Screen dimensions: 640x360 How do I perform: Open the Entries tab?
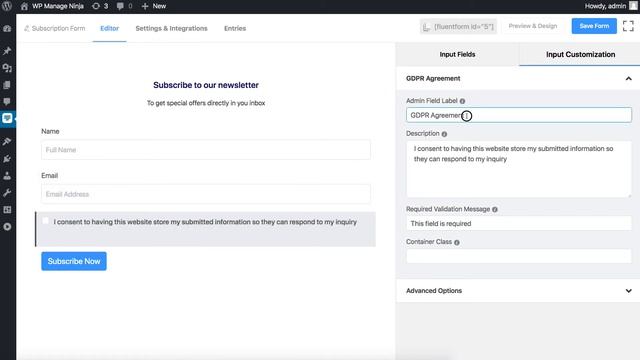(235, 28)
